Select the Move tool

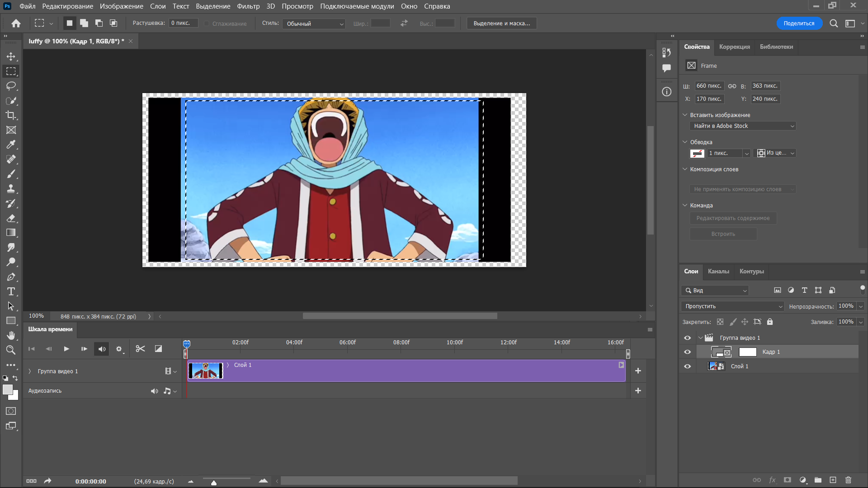[x=11, y=56]
